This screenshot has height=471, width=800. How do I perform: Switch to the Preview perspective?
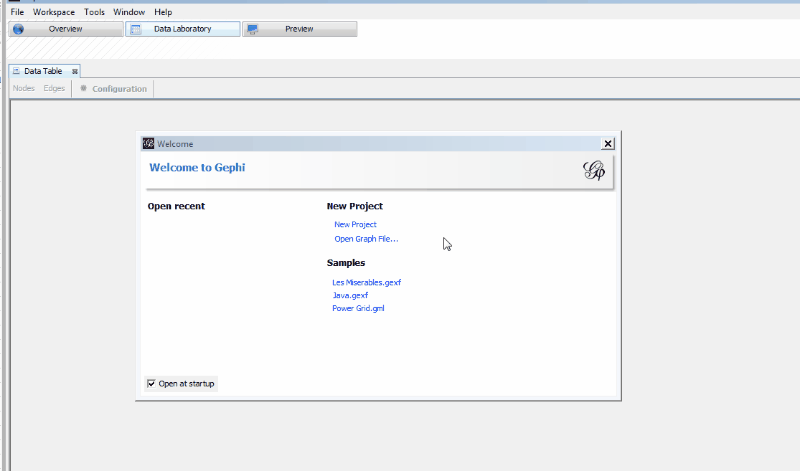tap(299, 29)
